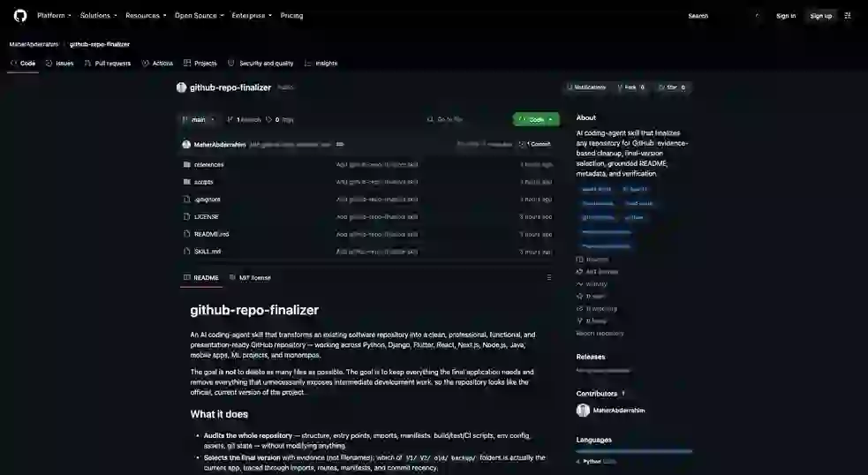The width and height of the screenshot is (868, 475).
Task: Open the Releases heading link
Action: point(591,357)
